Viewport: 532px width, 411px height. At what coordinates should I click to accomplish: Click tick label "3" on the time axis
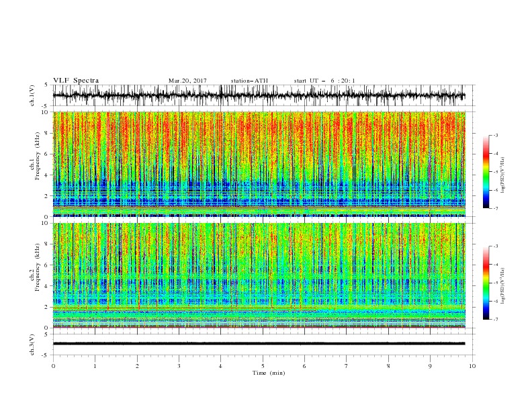(179, 366)
